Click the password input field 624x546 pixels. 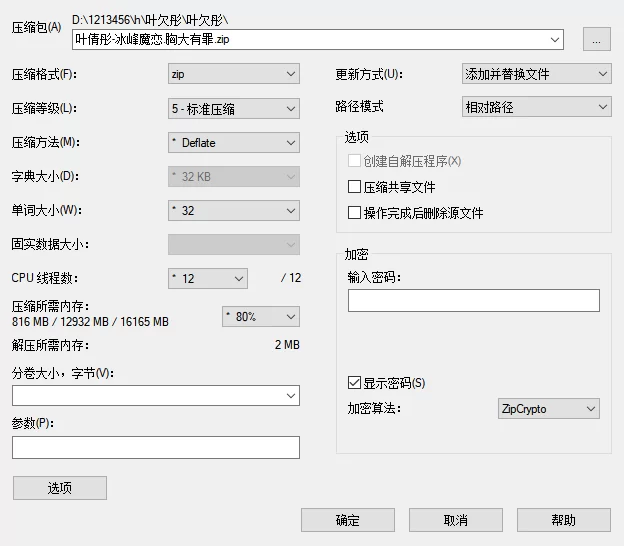click(x=474, y=300)
